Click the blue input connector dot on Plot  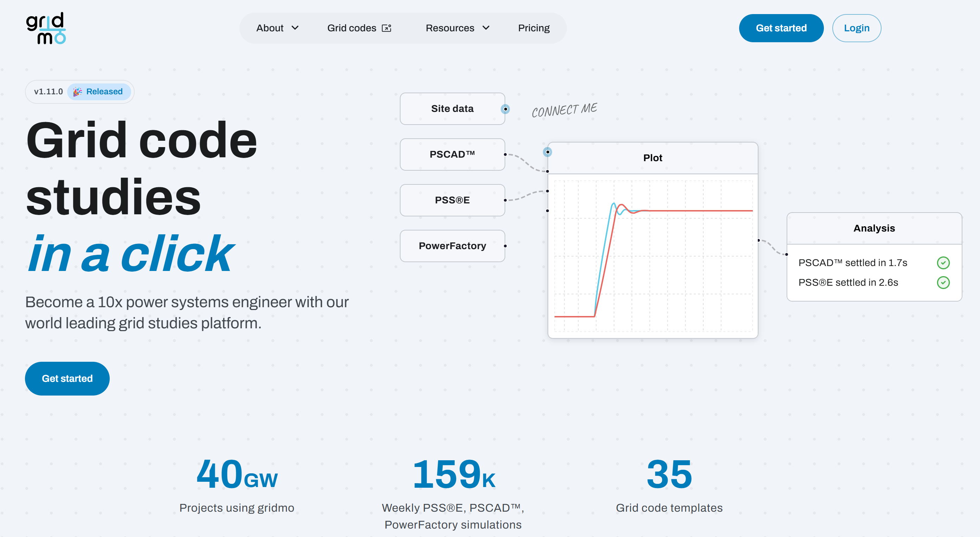547,152
